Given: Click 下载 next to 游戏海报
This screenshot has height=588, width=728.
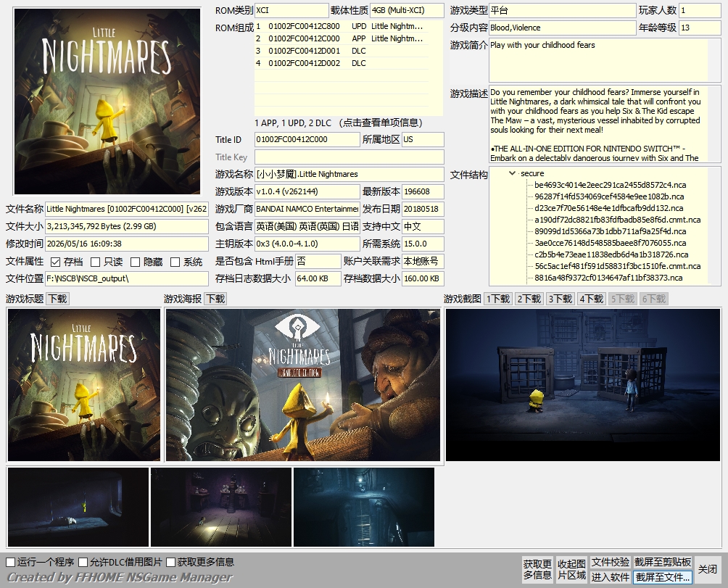Looking at the screenshot, I should click(x=215, y=299).
